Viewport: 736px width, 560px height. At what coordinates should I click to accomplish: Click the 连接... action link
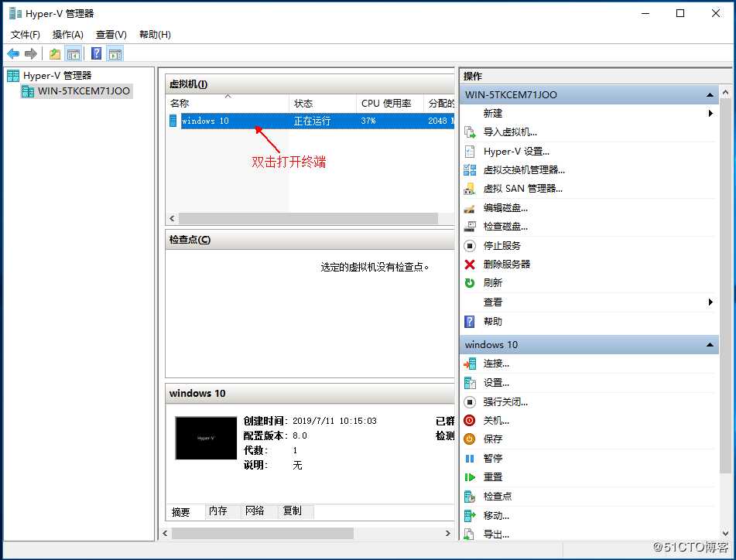coord(496,364)
